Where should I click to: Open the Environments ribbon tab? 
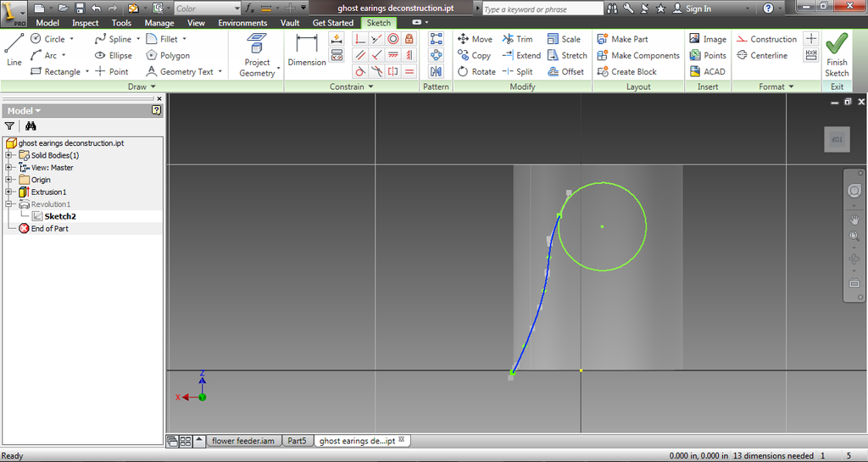click(x=242, y=23)
